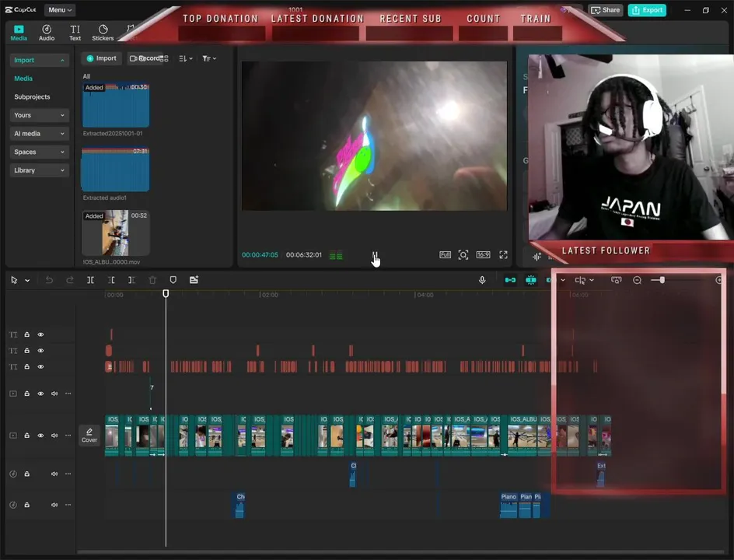Click the Full preview icon
This screenshot has width=734, height=560.
[445, 254]
